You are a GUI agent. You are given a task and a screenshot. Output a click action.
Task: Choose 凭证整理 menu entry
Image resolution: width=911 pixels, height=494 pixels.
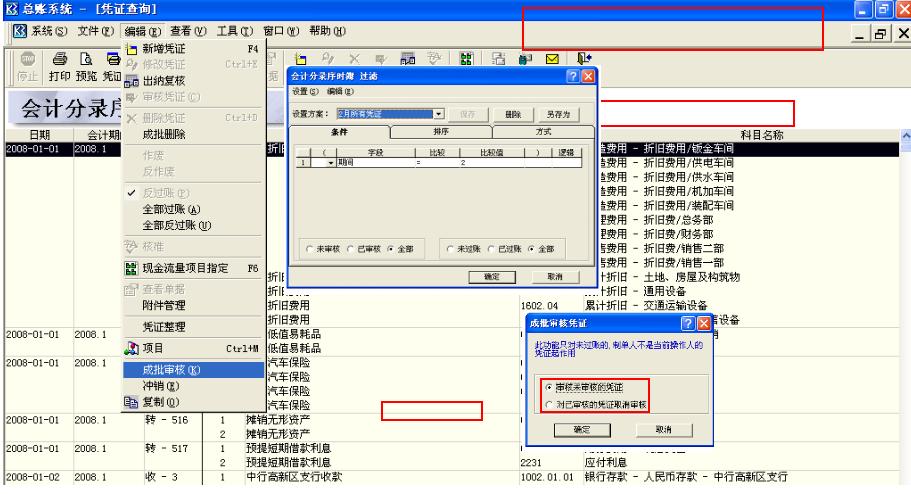193,327
